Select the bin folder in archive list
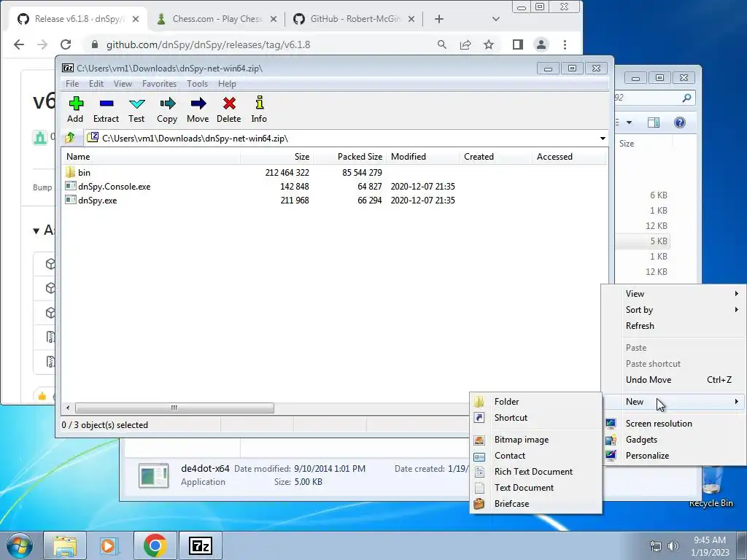This screenshot has width=747, height=560. tap(84, 172)
